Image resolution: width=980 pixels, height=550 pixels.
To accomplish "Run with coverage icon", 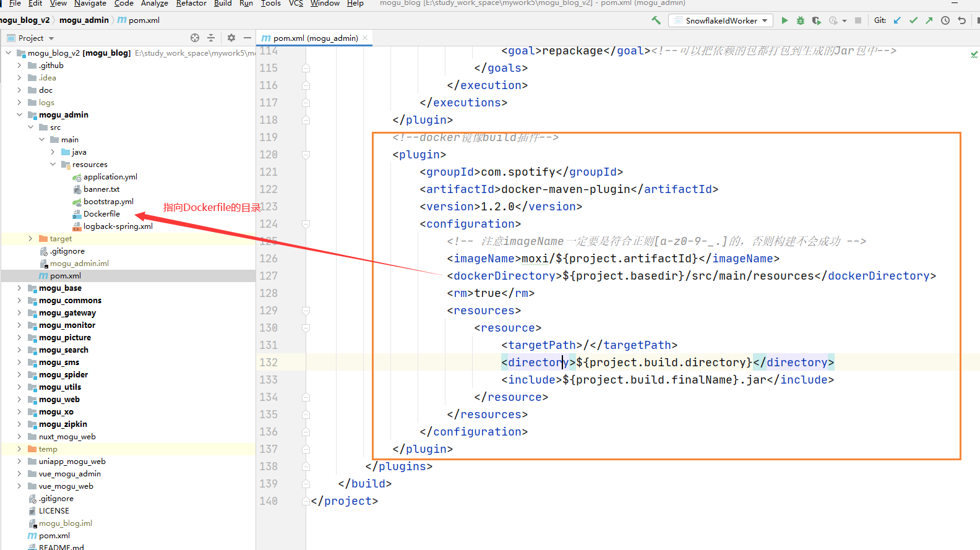I will (x=817, y=20).
